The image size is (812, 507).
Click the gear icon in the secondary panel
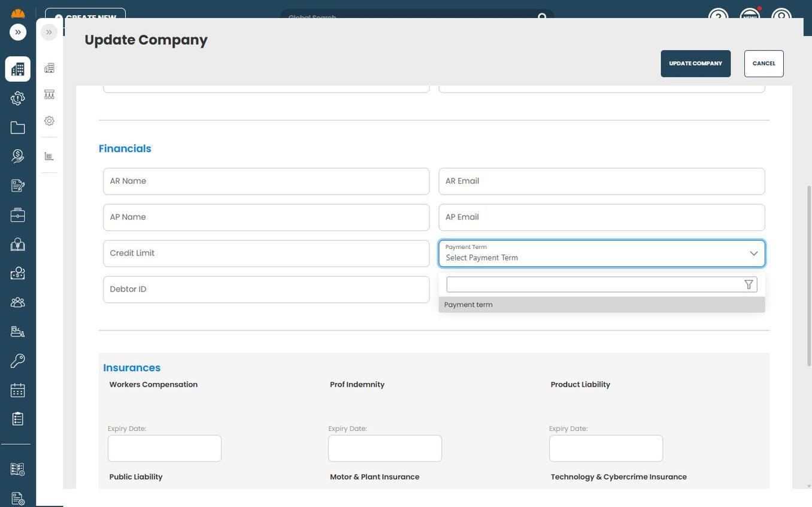pos(49,121)
